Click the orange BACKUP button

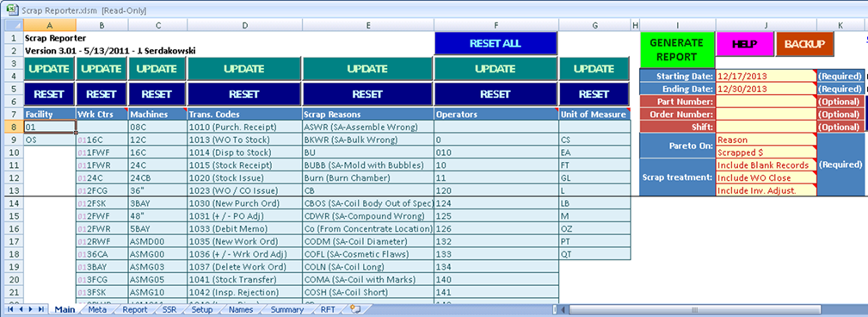click(x=804, y=44)
